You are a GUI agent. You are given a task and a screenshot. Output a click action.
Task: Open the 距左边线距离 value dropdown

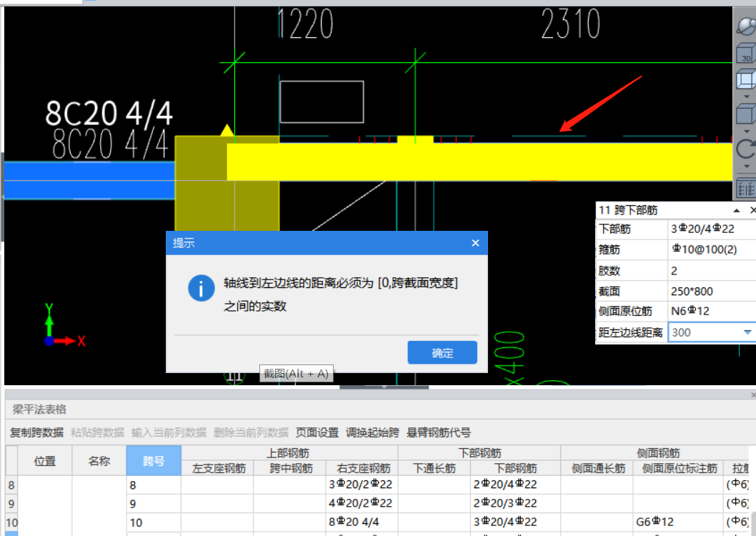(749, 332)
